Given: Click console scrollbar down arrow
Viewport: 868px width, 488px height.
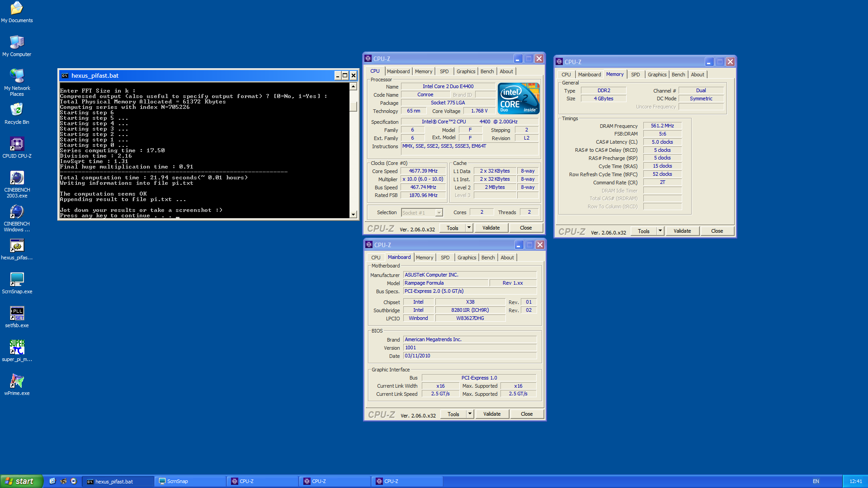Looking at the screenshot, I should [x=353, y=214].
